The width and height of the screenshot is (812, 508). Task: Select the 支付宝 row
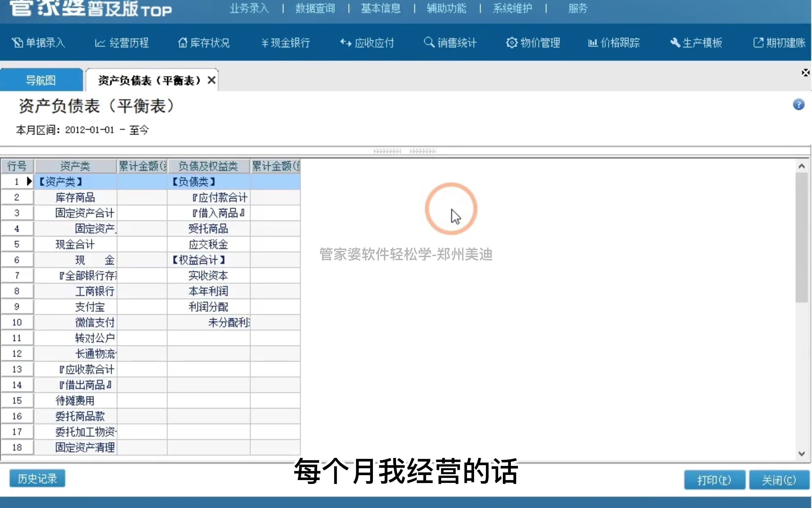pos(76,307)
